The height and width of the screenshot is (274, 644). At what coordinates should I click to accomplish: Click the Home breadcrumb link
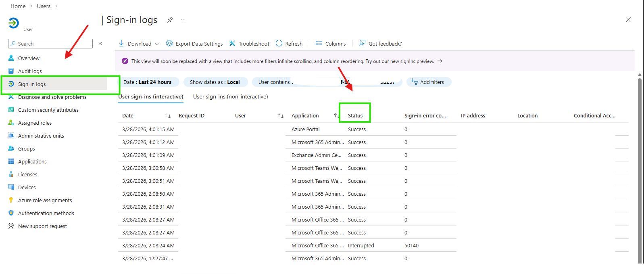pos(18,6)
